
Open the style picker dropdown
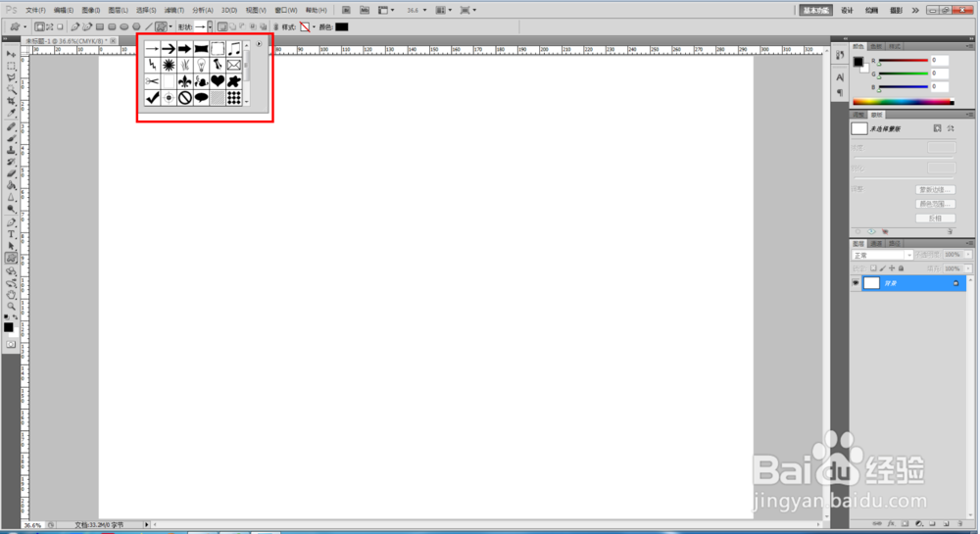314,26
